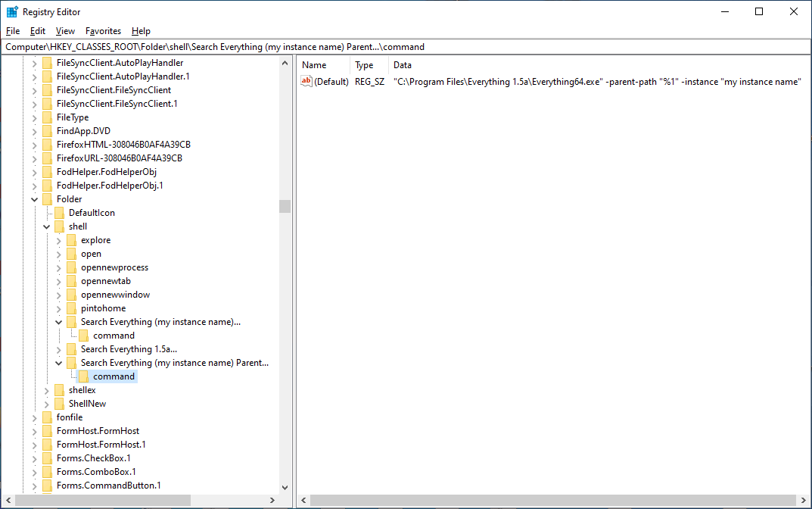Click tree pane scroll down arrow
Viewport: 812px width, 509px height.
[285, 487]
